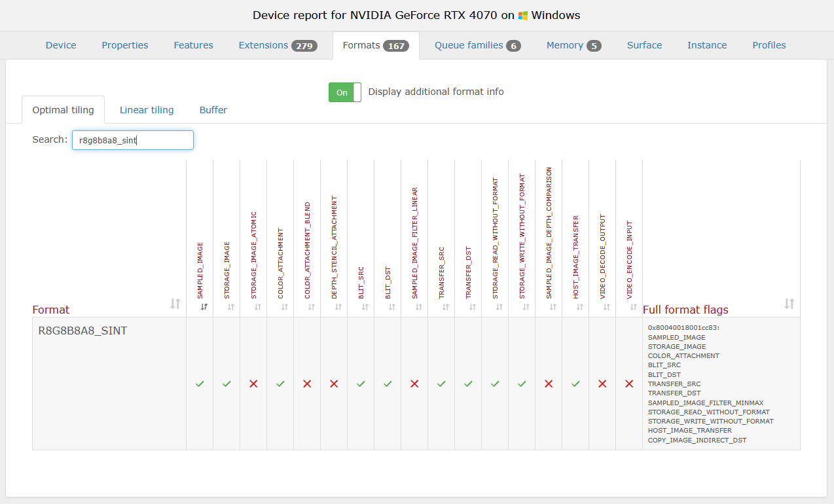Click the device report page title
Screen dimensions: 834x504
tap(416, 15)
